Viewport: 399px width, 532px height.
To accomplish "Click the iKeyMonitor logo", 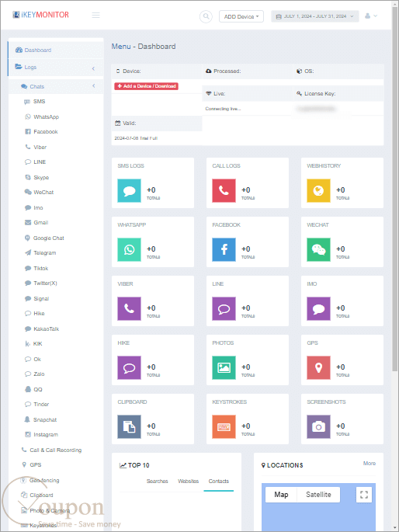I will pos(40,15).
